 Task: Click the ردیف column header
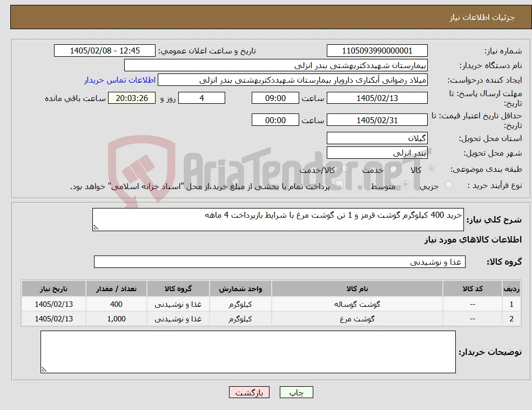(x=511, y=288)
